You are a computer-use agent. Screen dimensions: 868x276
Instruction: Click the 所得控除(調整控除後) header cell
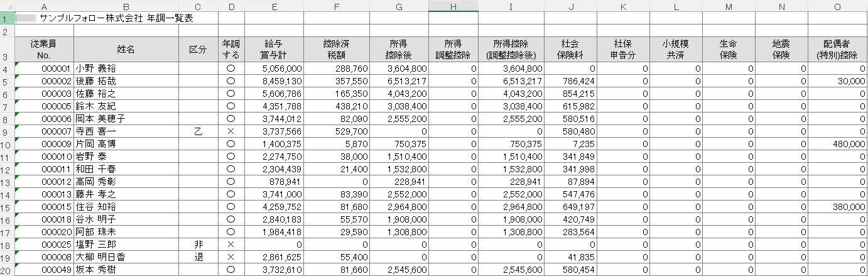pyautogui.click(x=511, y=50)
